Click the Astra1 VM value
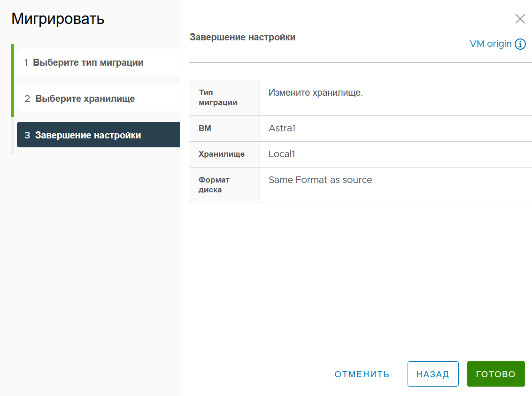This screenshot has height=396, width=532. [x=282, y=128]
